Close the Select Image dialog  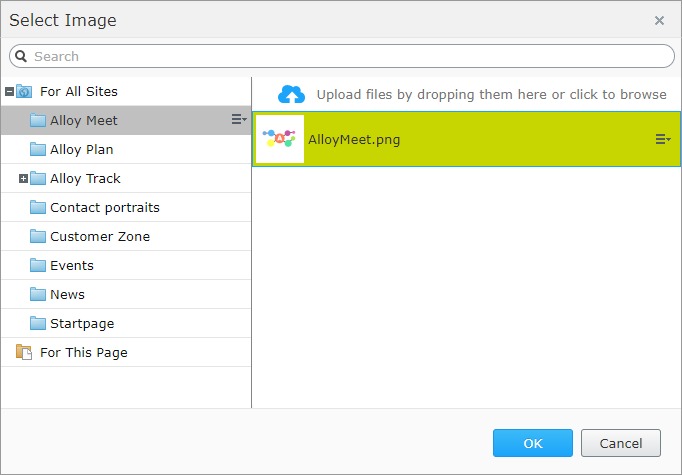click(659, 20)
